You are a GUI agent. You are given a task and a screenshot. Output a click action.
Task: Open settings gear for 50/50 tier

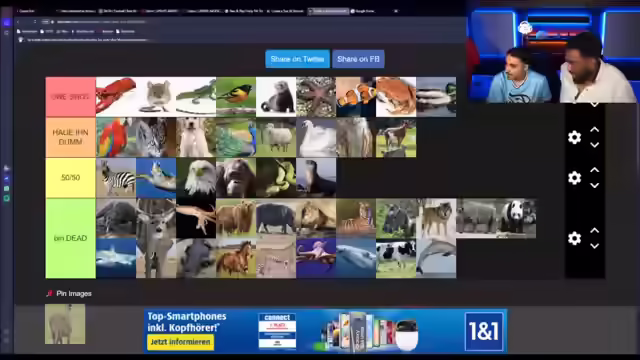(574, 178)
